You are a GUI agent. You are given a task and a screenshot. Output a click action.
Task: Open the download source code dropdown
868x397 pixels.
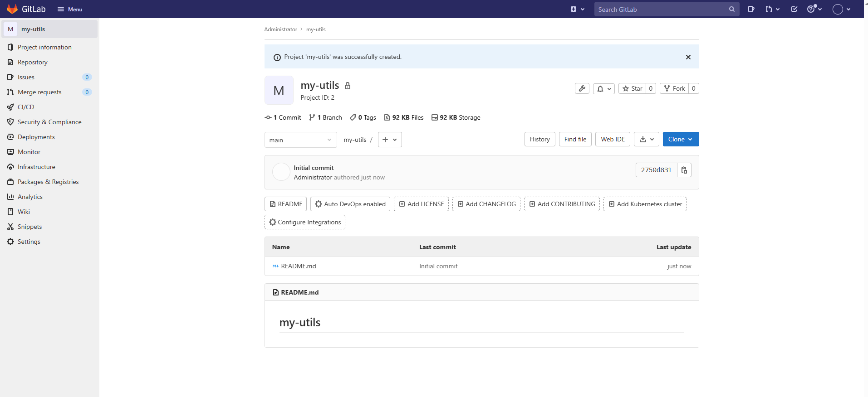point(647,139)
